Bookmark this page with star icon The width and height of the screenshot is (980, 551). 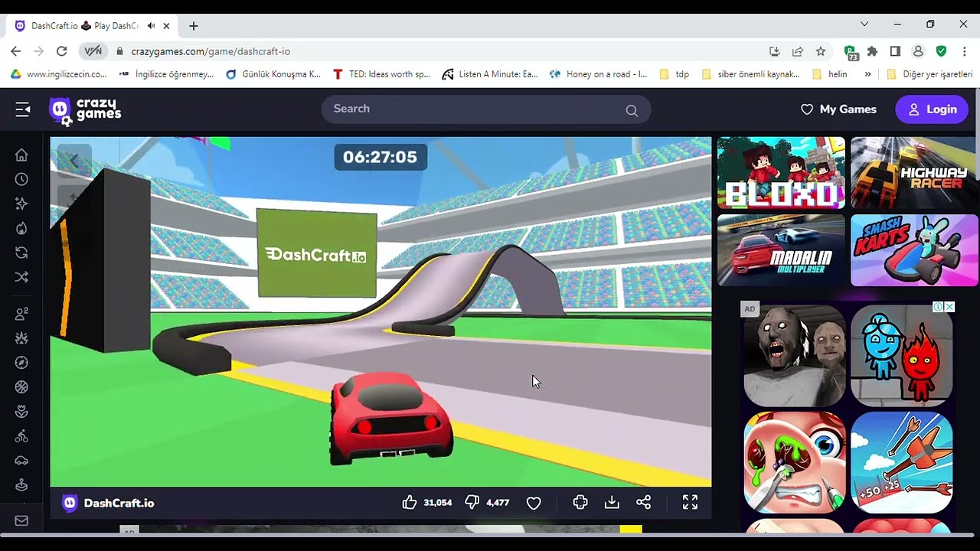click(821, 51)
